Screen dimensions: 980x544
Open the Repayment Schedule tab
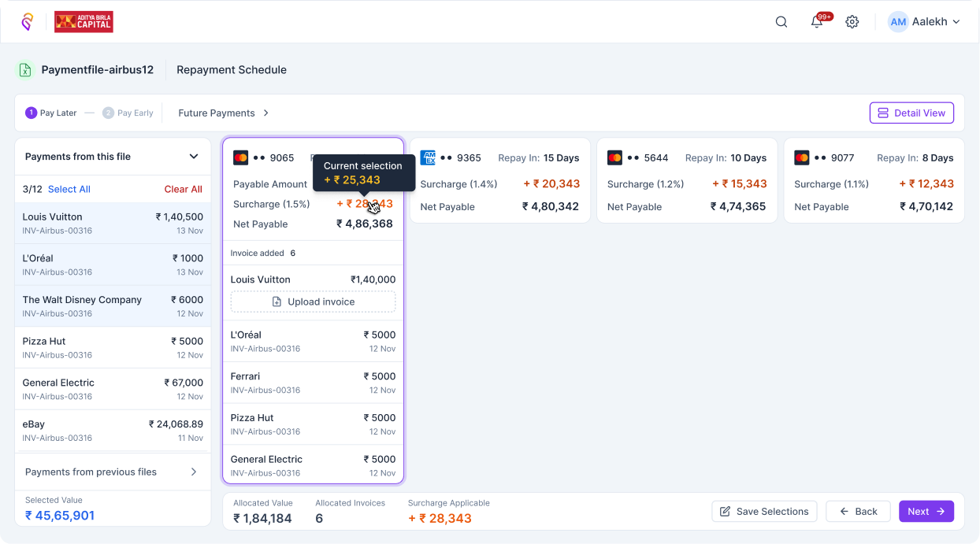(x=232, y=70)
